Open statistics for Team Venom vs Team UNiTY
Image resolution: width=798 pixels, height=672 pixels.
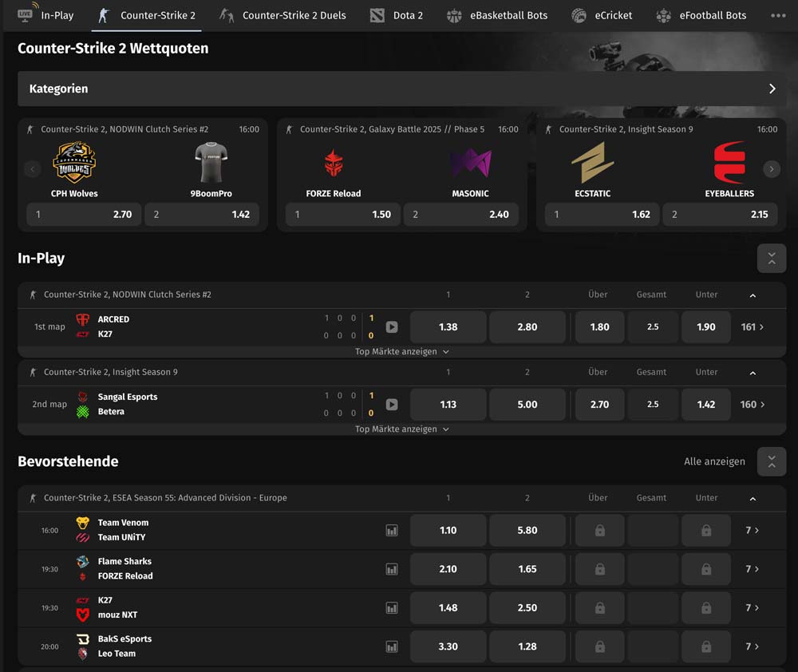tap(392, 529)
